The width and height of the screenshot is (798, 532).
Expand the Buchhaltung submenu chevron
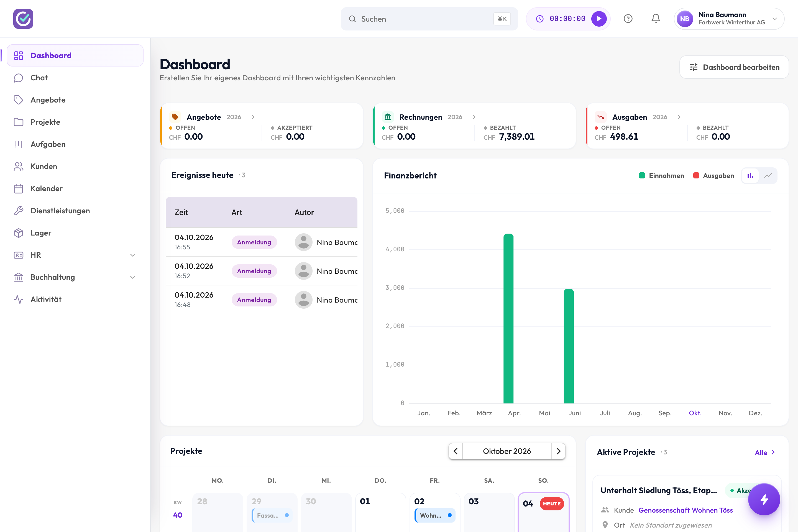tap(133, 277)
